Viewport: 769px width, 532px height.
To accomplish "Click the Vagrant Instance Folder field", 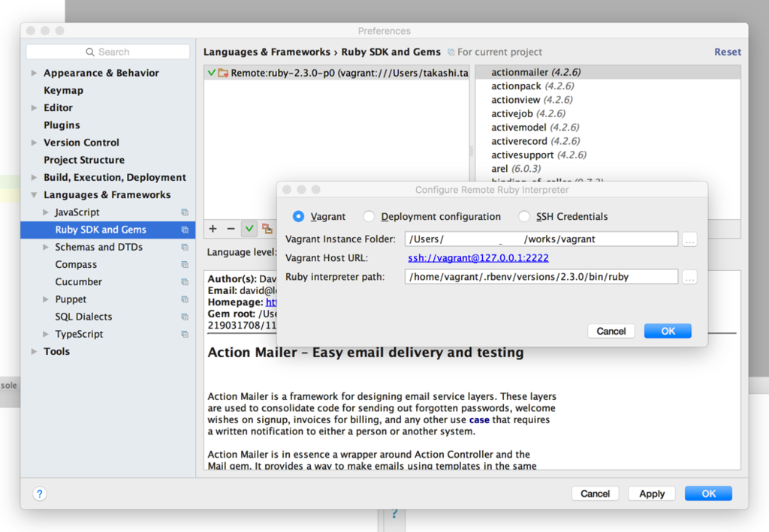I will coord(541,239).
